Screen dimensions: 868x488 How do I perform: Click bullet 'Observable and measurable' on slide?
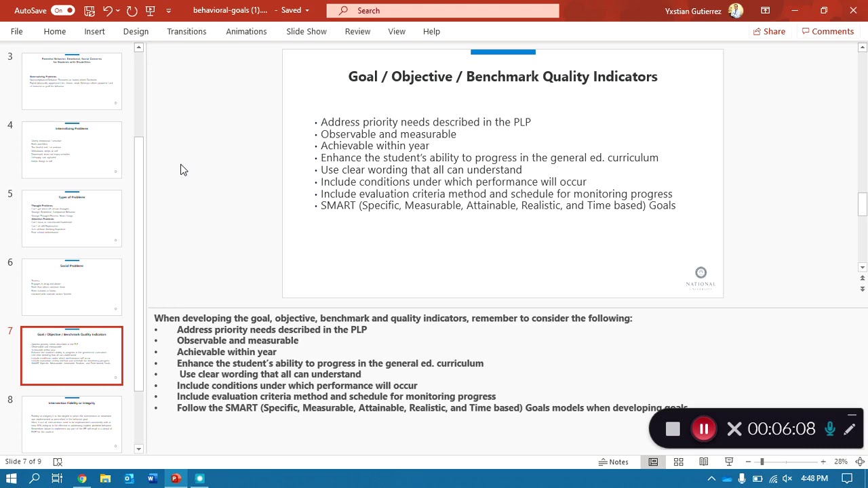(x=388, y=134)
